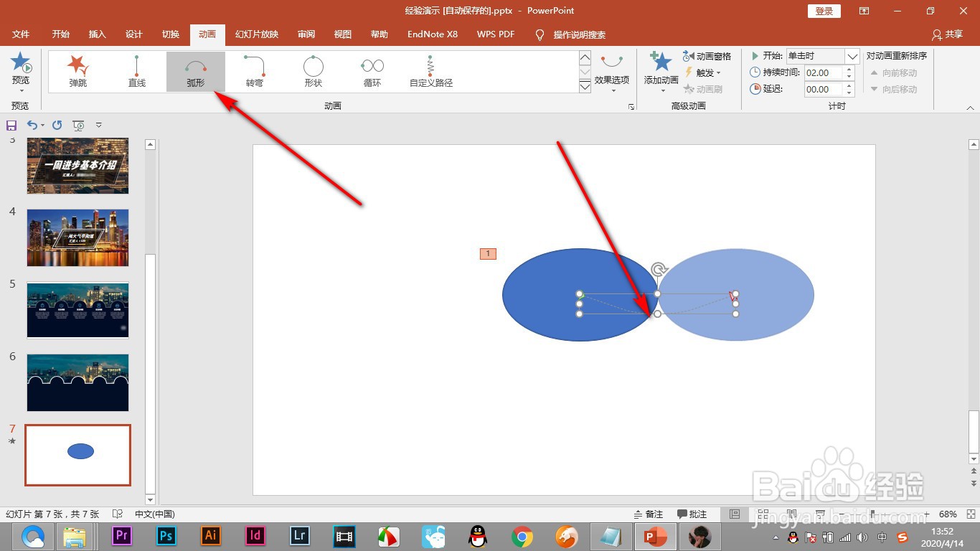Click the zoom out minus button

[x=841, y=514]
